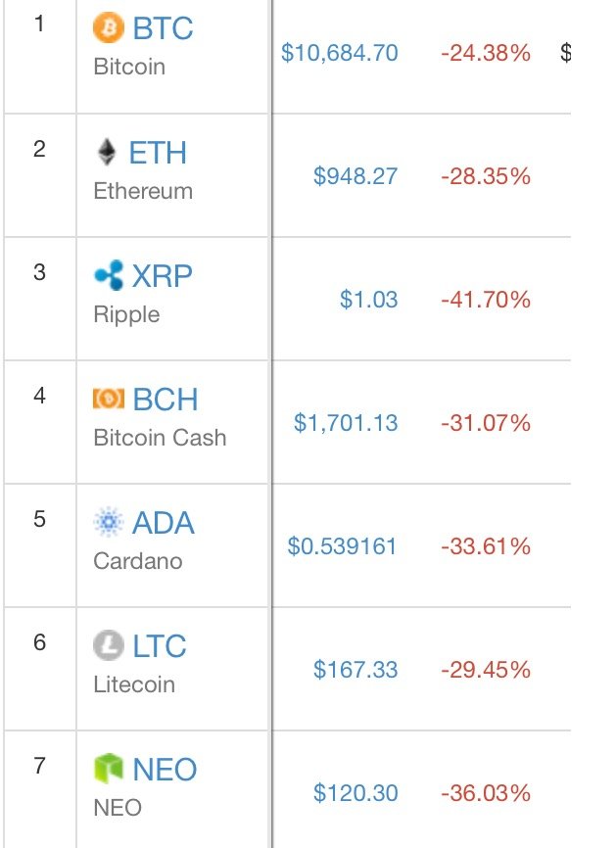Viewport: 616px width, 848px height.
Task: Click Bitcoin price $10,684.70
Action: click(340, 53)
